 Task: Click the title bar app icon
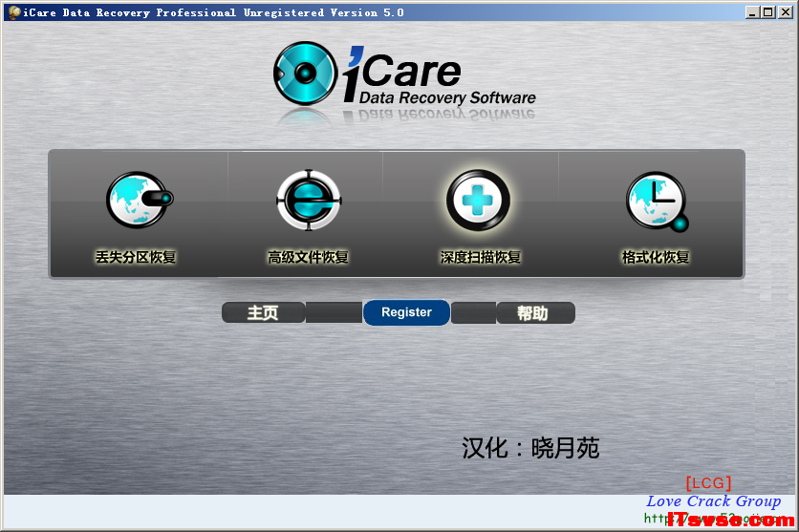click(x=14, y=12)
